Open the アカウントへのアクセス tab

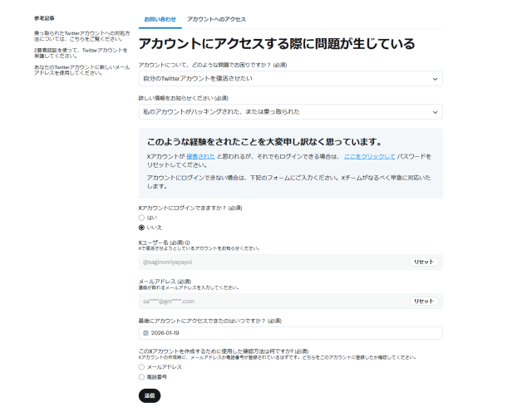click(x=215, y=17)
